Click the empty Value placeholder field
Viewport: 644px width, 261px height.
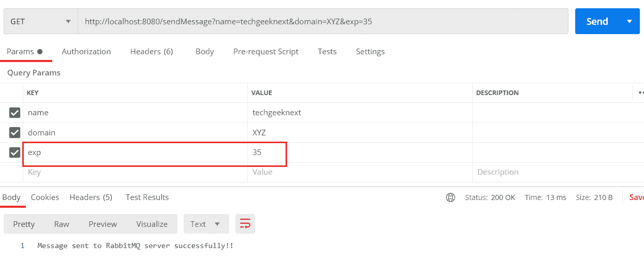pyautogui.click(x=360, y=172)
